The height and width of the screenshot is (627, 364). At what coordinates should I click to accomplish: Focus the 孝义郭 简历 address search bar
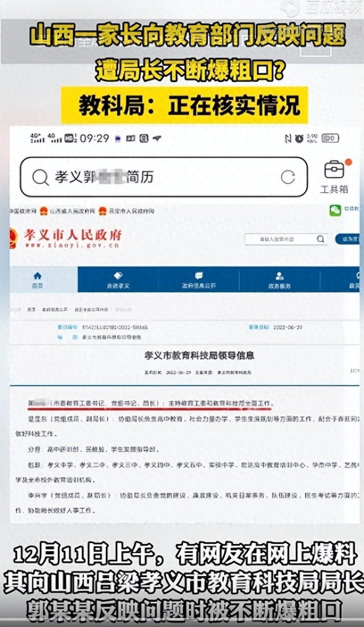click(x=164, y=177)
